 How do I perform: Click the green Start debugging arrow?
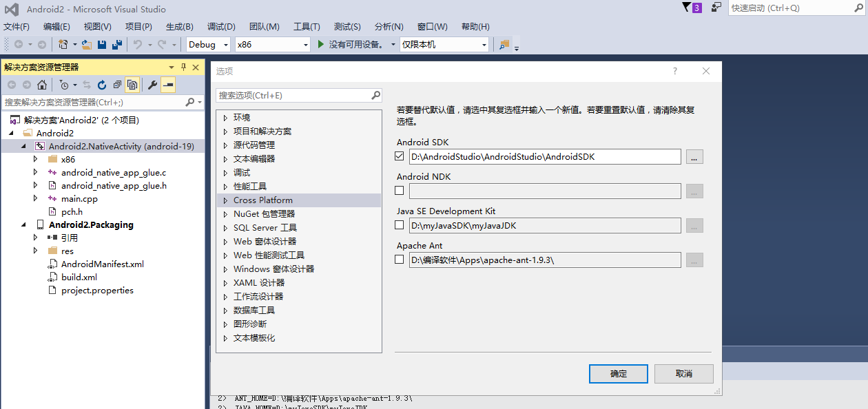pyautogui.click(x=320, y=44)
